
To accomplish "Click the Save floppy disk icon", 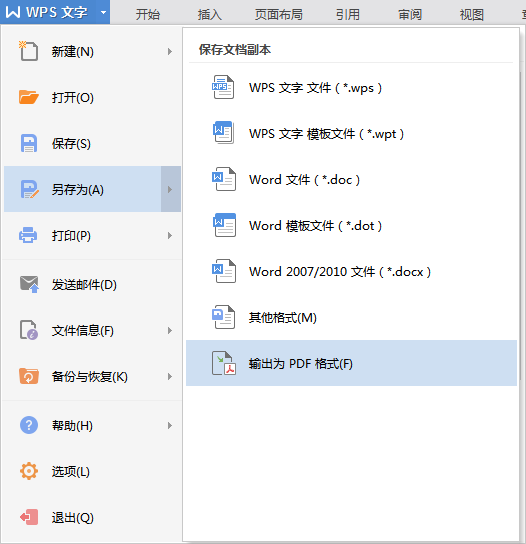I will tap(28, 143).
